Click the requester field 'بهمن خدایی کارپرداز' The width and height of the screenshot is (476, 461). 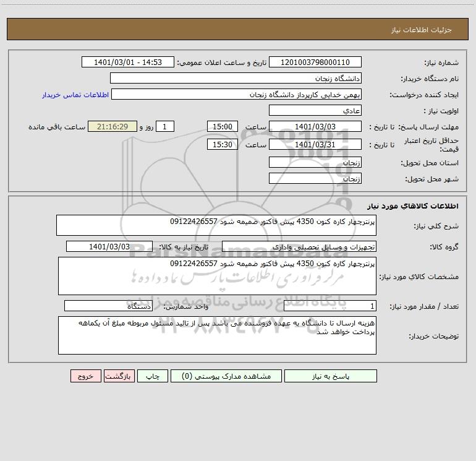(237, 94)
